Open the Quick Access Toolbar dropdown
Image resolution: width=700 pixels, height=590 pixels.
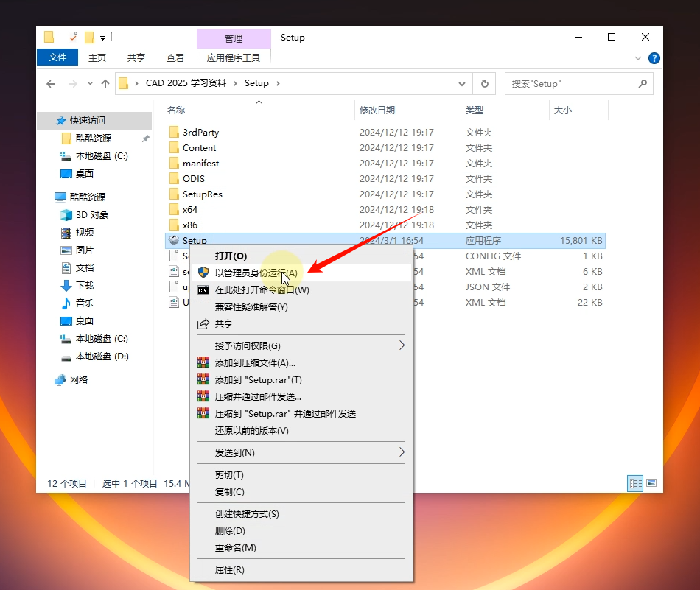(103, 38)
